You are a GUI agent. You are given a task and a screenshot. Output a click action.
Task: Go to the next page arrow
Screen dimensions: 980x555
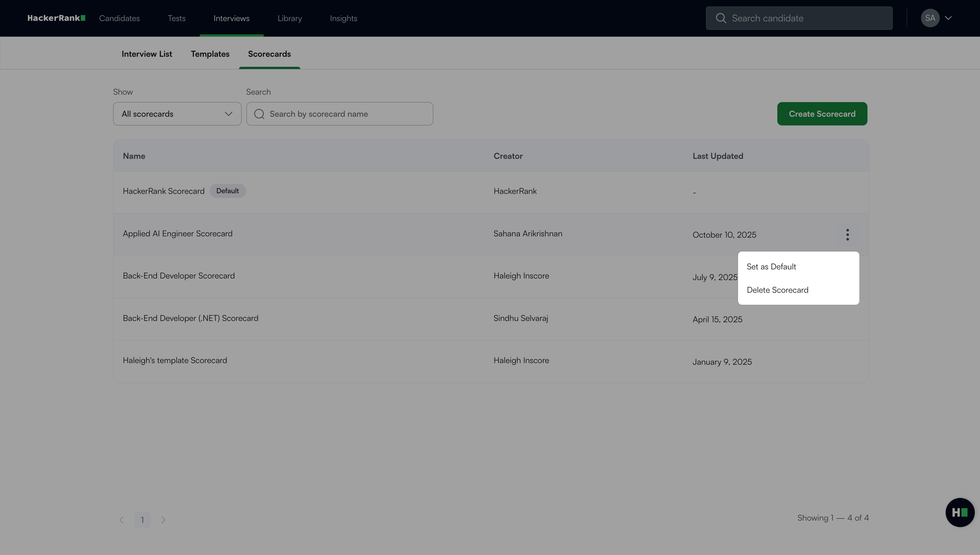click(x=163, y=520)
